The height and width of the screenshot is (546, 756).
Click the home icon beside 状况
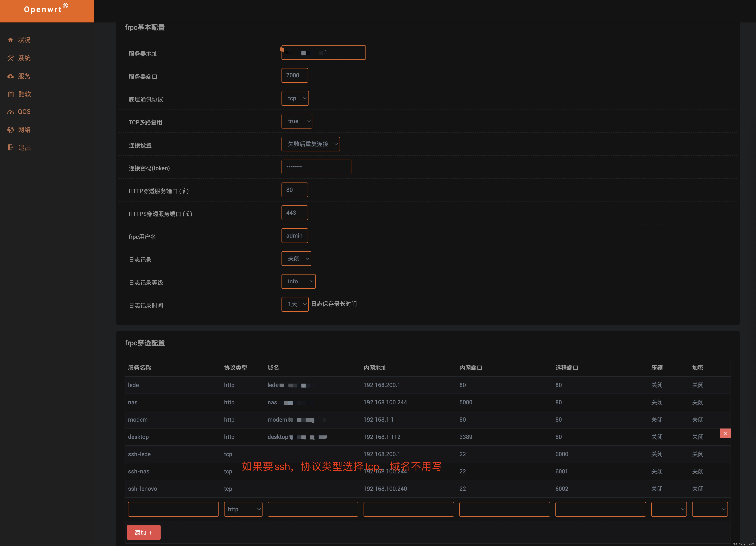pos(10,40)
